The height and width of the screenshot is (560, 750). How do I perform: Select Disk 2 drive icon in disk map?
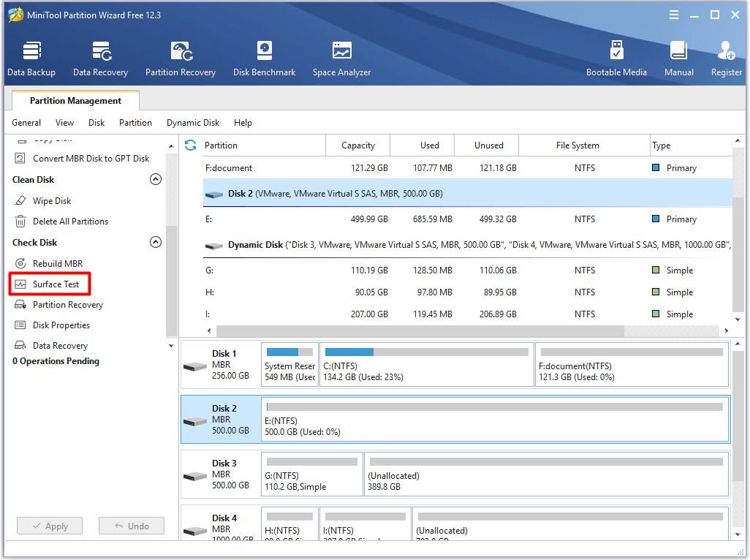point(195,421)
